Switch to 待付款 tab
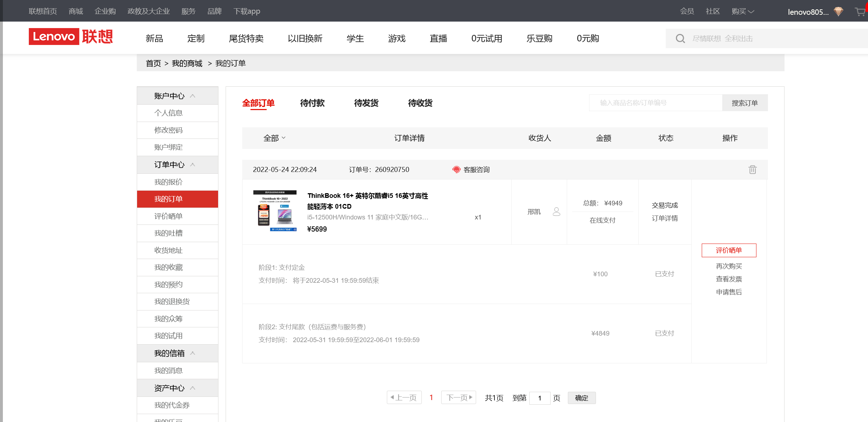The width and height of the screenshot is (868, 422). coord(312,103)
